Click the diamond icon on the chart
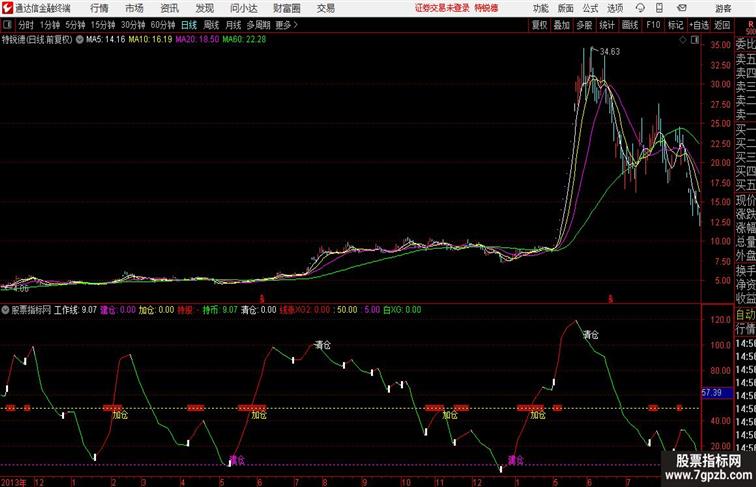756x487 pixels. point(683,41)
